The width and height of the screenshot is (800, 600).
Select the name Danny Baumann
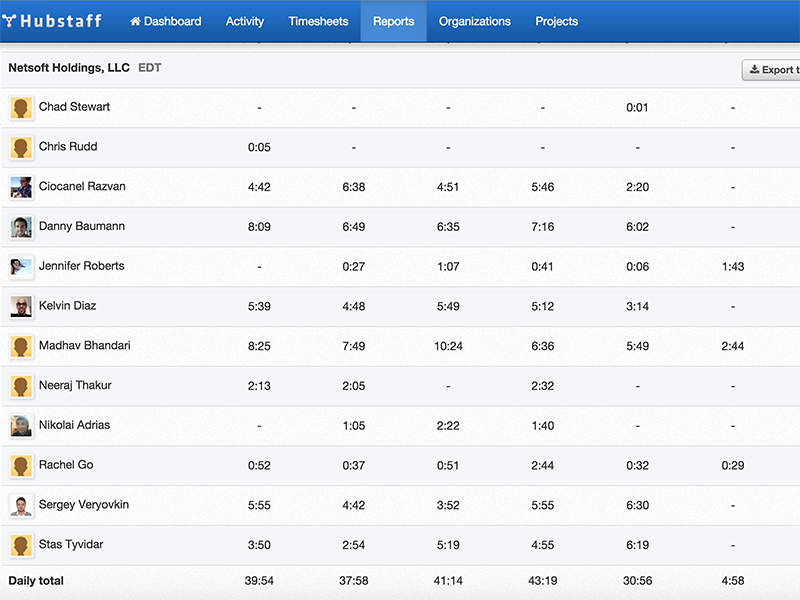pyautogui.click(x=82, y=226)
